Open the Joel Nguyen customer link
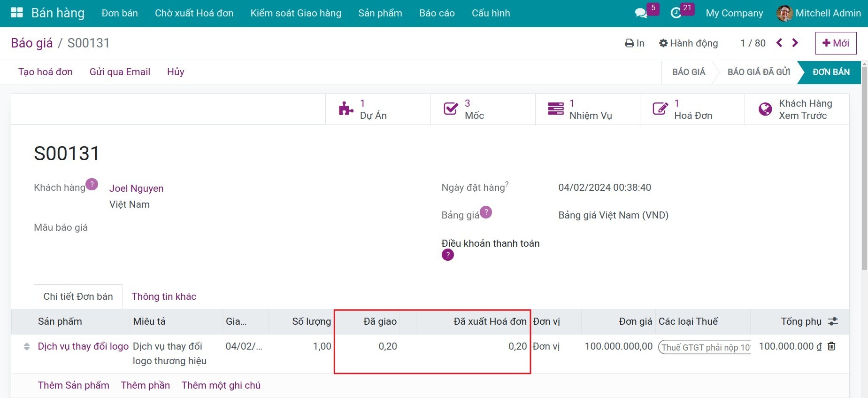Screen dimensions: 868x398 tap(136, 188)
